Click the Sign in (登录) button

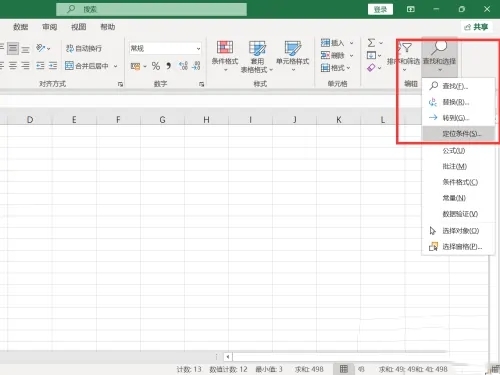tap(380, 9)
